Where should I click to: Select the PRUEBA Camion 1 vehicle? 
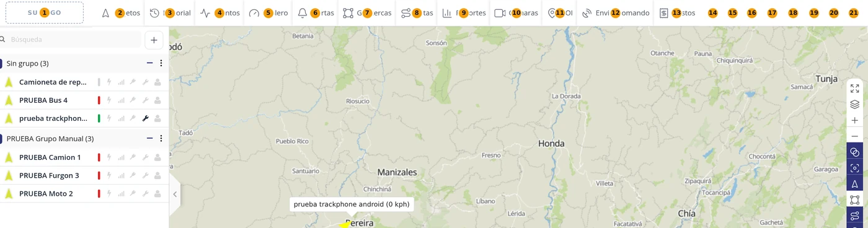84,157
